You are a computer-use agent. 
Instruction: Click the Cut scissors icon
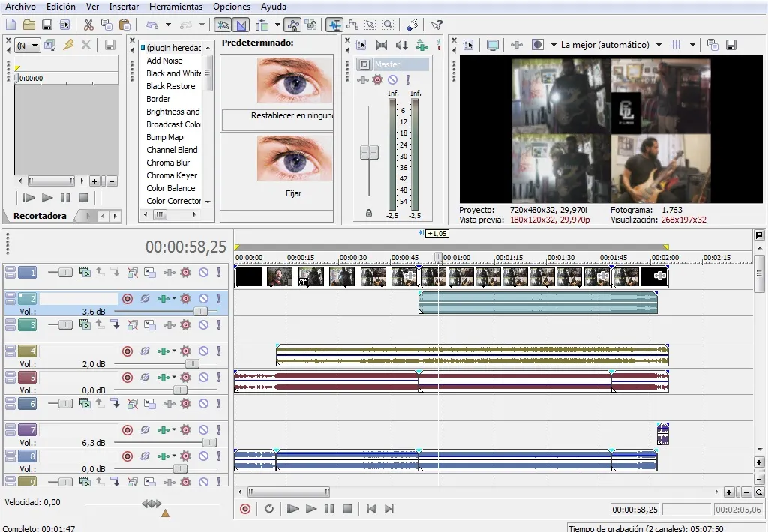click(x=88, y=25)
